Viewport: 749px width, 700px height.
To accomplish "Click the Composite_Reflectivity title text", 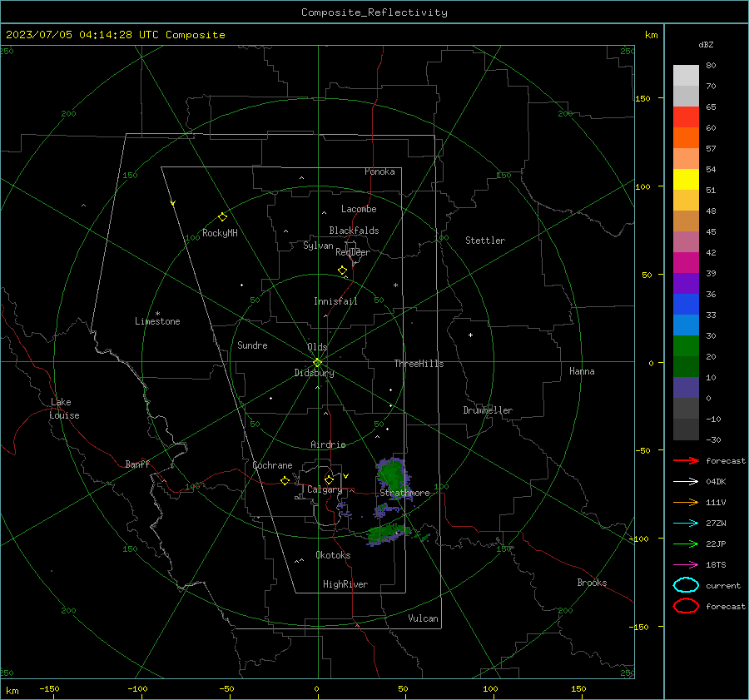I will point(374,12).
